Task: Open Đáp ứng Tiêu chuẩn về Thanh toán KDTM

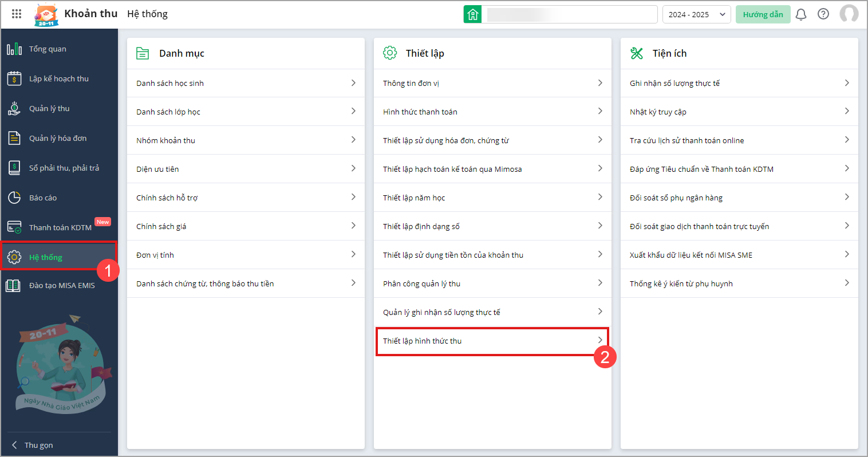Action: point(739,169)
